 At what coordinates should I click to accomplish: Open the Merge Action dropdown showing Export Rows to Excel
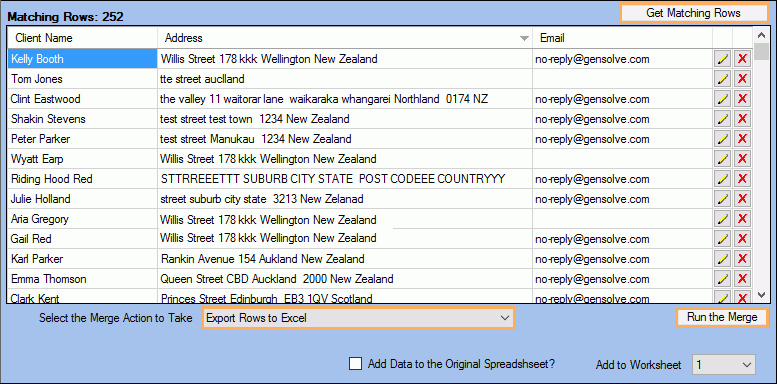pos(358,318)
